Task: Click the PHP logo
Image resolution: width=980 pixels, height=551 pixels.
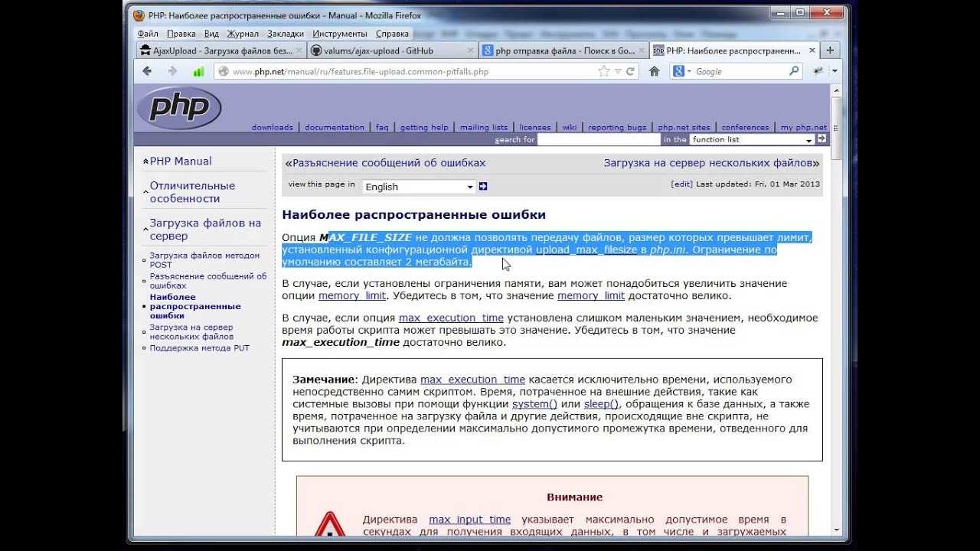Action: [x=179, y=108]
